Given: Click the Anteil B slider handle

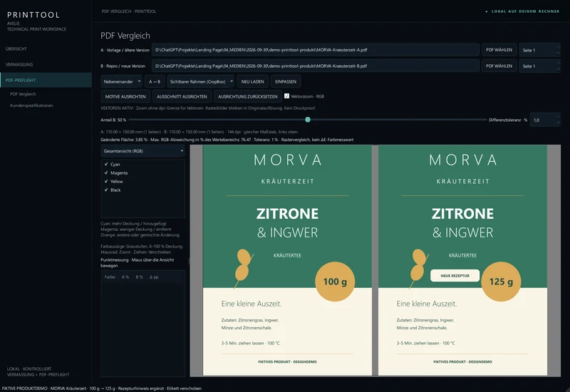Looking at the screenshot, I should point(308,120).
